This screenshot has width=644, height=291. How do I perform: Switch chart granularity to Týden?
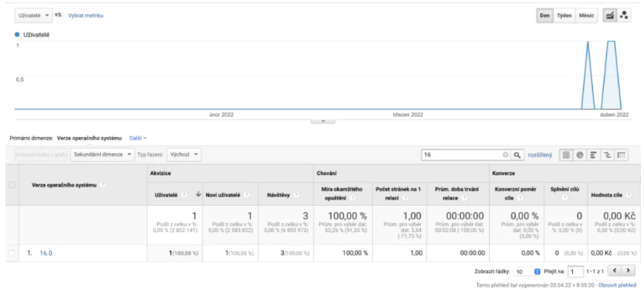[564, 15]
